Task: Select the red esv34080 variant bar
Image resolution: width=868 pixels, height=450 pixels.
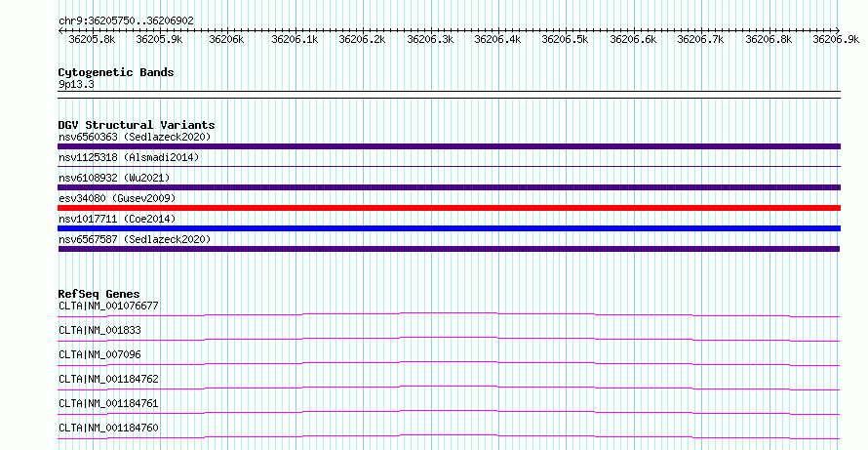Action: [x=449, y=208]
